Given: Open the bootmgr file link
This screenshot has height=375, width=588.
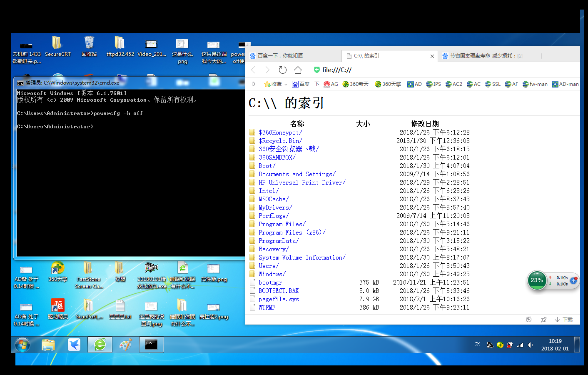Looking at the screenshot, I should (270, 282).
